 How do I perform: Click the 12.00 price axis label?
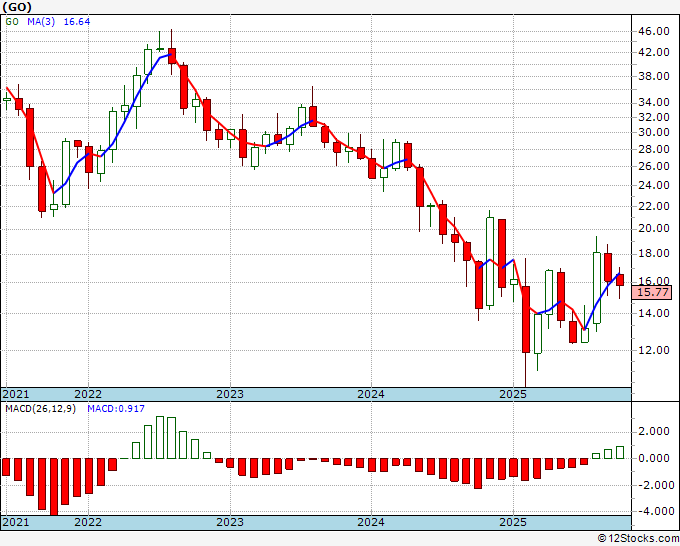pos(654,350)
